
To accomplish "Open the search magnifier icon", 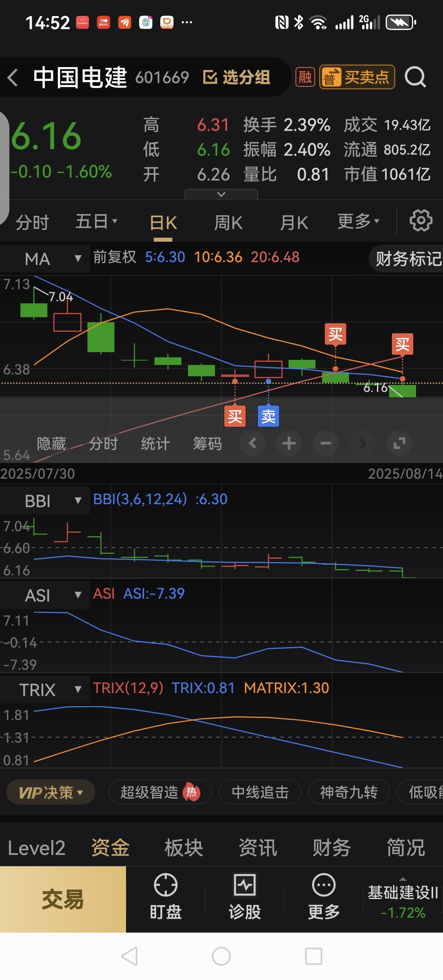I will click(x=415, y=77).
